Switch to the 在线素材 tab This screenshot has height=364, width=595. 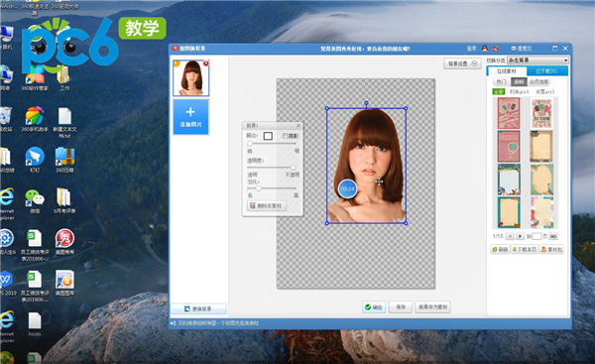tap(507, 71)
